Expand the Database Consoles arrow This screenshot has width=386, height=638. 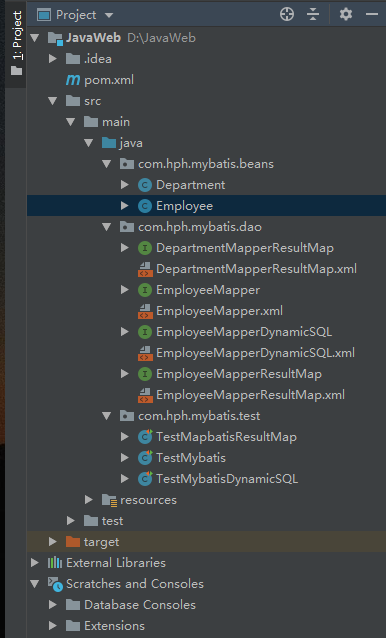pos(53,605)
